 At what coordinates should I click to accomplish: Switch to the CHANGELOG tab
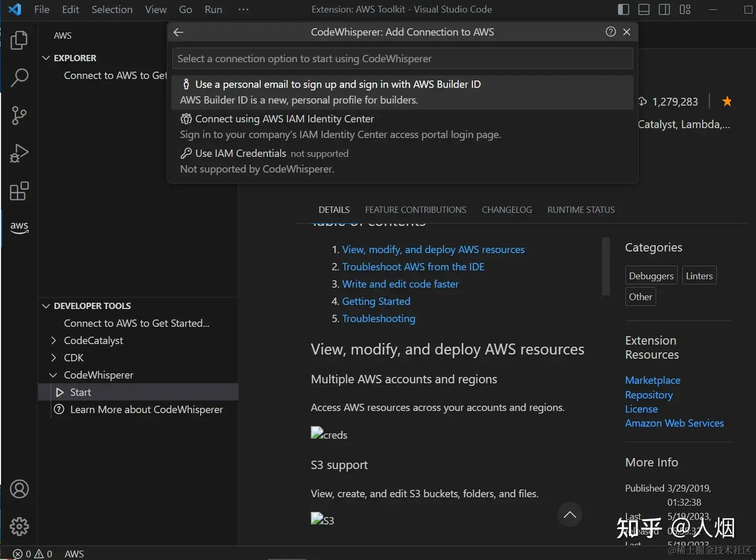(x=507, y=210)
